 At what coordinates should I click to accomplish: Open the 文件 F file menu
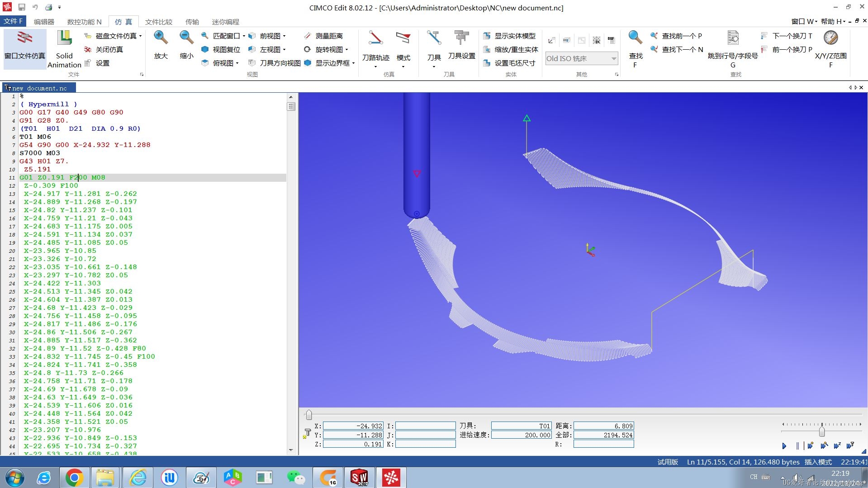coord(13,21)
